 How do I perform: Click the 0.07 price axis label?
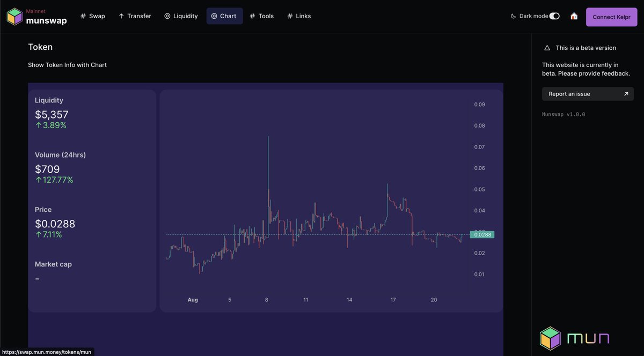point(479,147)
